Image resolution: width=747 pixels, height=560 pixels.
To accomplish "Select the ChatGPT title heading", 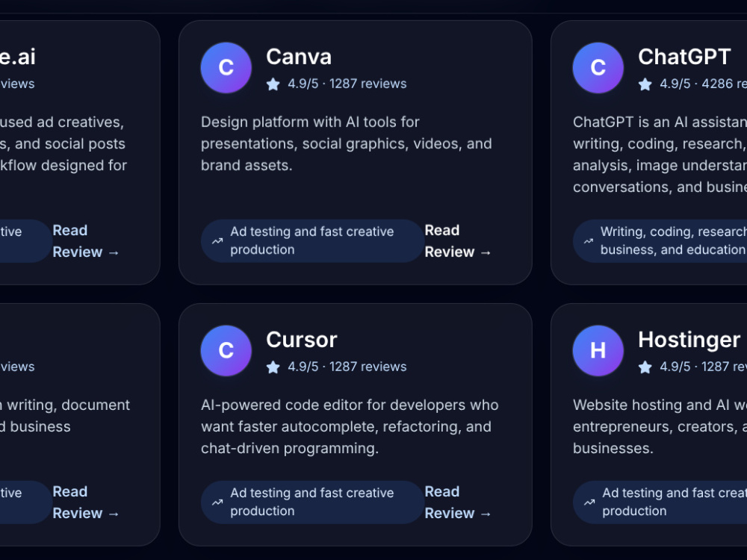I will point(684,57).
